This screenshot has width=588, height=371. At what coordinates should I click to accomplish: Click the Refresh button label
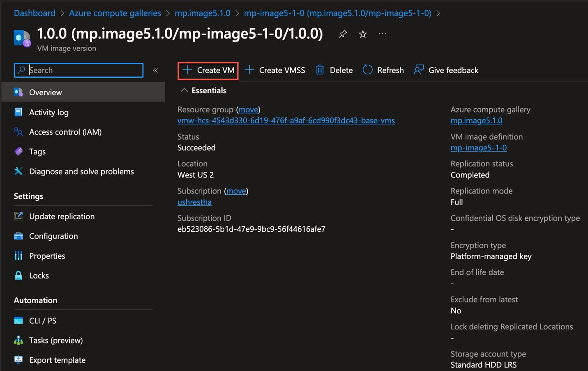[390, 70]
